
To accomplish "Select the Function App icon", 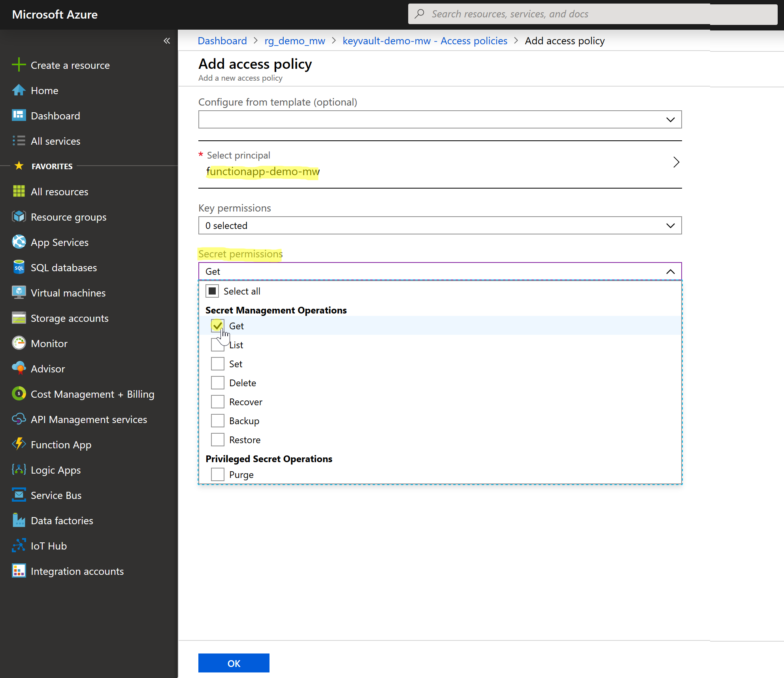I will 19,444.
